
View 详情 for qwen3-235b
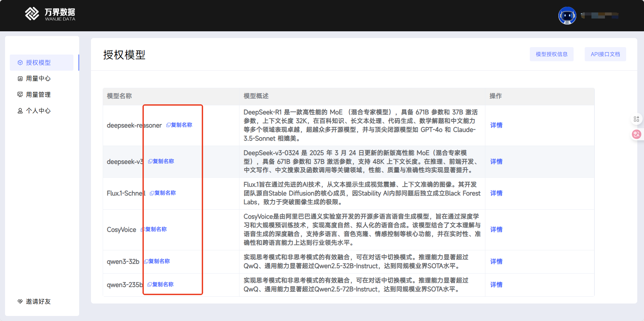496,285
